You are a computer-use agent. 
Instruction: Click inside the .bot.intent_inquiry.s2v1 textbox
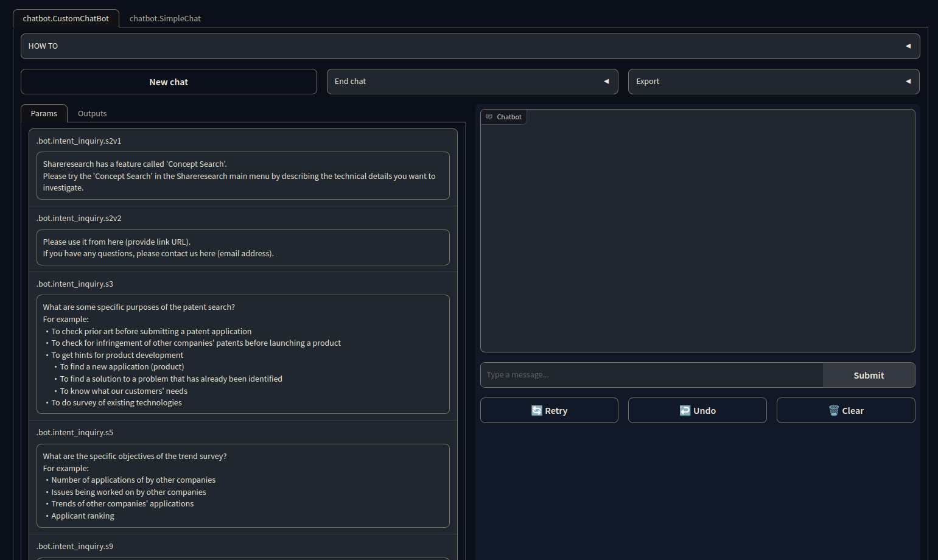pos(243,176)
